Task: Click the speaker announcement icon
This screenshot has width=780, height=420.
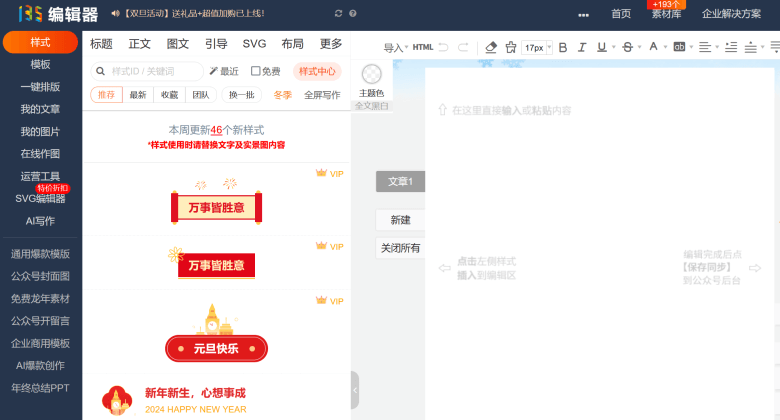Action: click(115, 13)
